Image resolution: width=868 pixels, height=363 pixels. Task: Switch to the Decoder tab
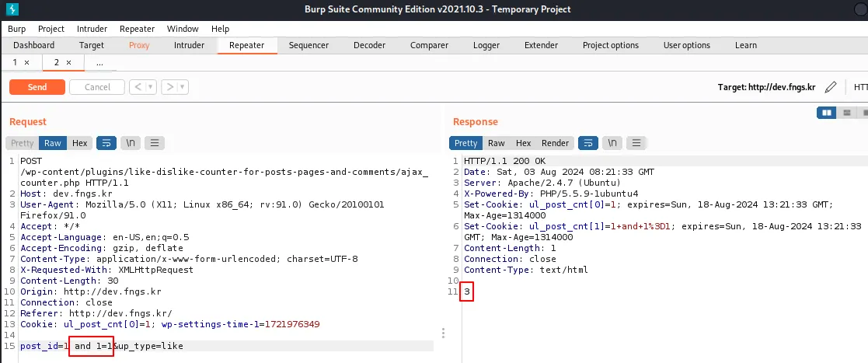[x=369, y=45]
